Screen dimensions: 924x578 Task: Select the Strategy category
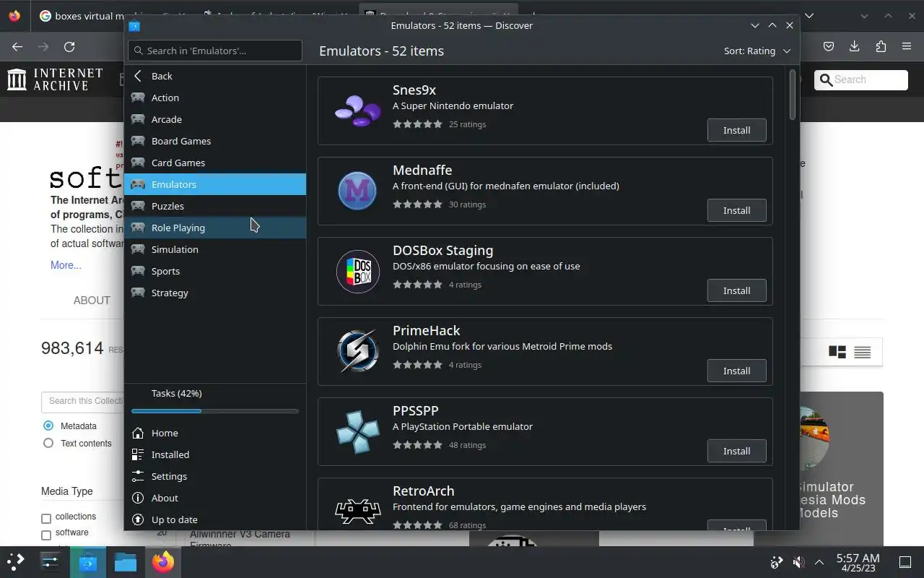[x=215, y=293]
